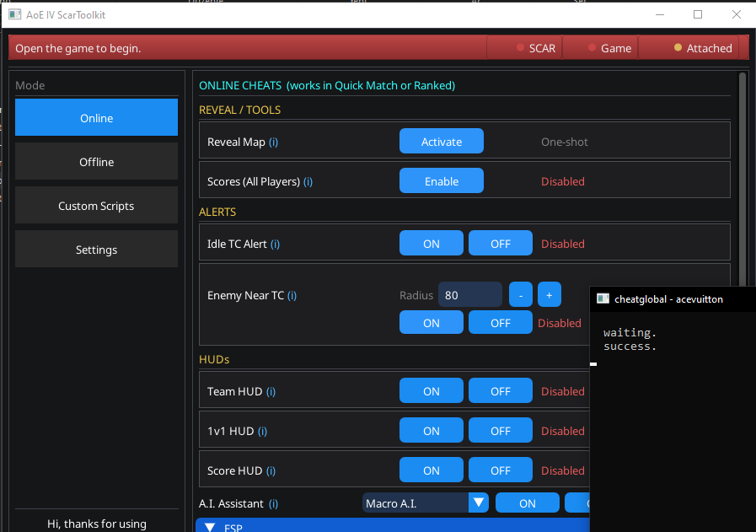This screenshot has width=756, height=532.
Task: Click the cheatglobal console 'success.' text
Action: click(630, 347)
